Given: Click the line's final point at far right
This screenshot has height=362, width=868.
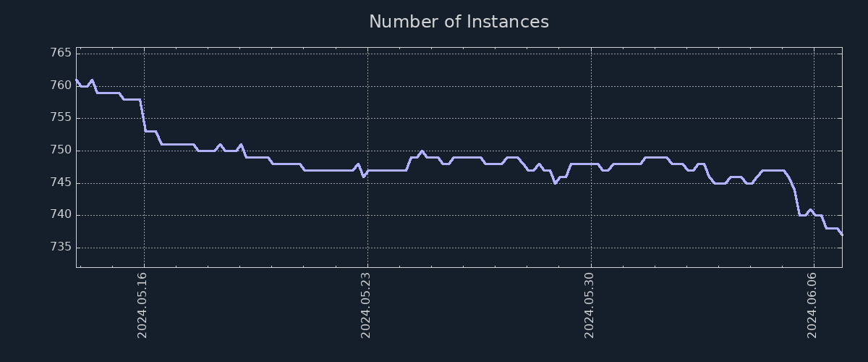Looking at the screenshot, I should (842, 235).
